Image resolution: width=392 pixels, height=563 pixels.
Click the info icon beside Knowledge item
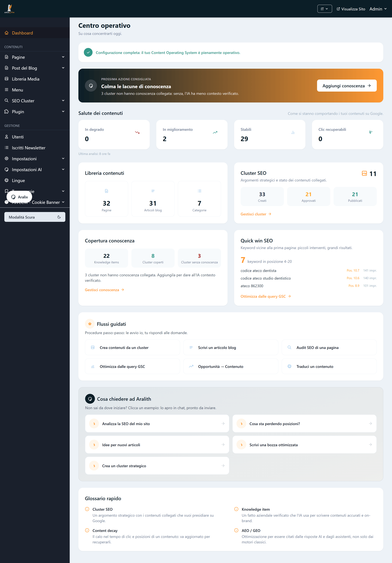tap(236, 509)
